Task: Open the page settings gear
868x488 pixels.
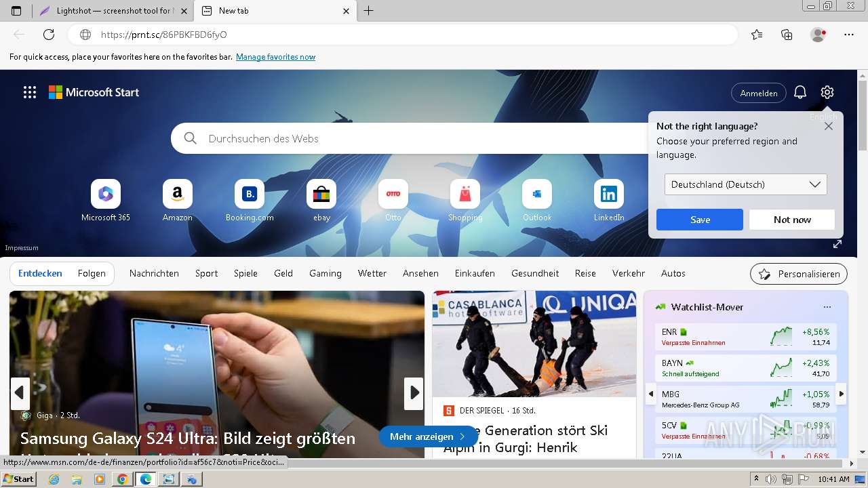Action: click(x=827, y=92)
